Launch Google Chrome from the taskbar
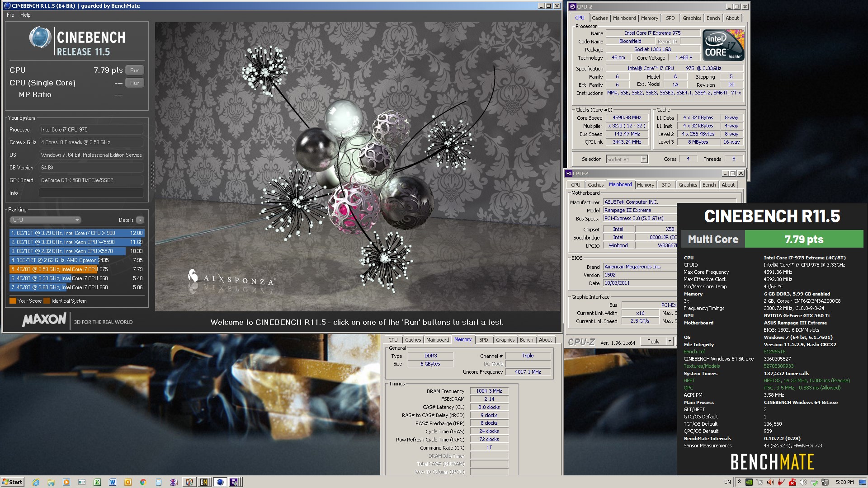This screenshot has width=868, height=488. pos(143,482)
